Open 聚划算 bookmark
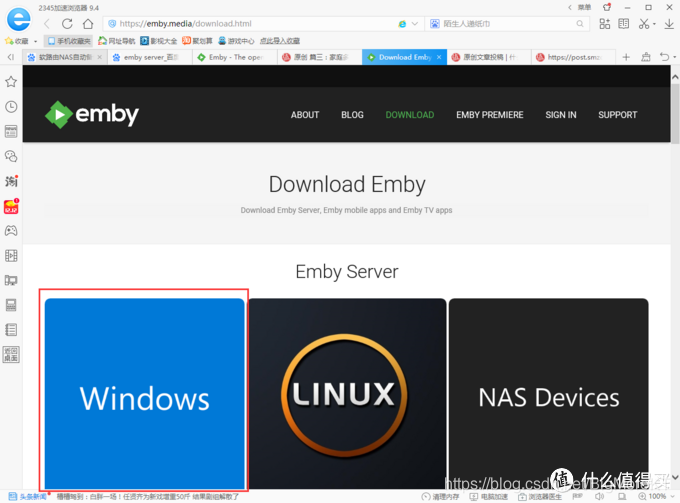Screen dimensions: 680x503 pos(197,41)
